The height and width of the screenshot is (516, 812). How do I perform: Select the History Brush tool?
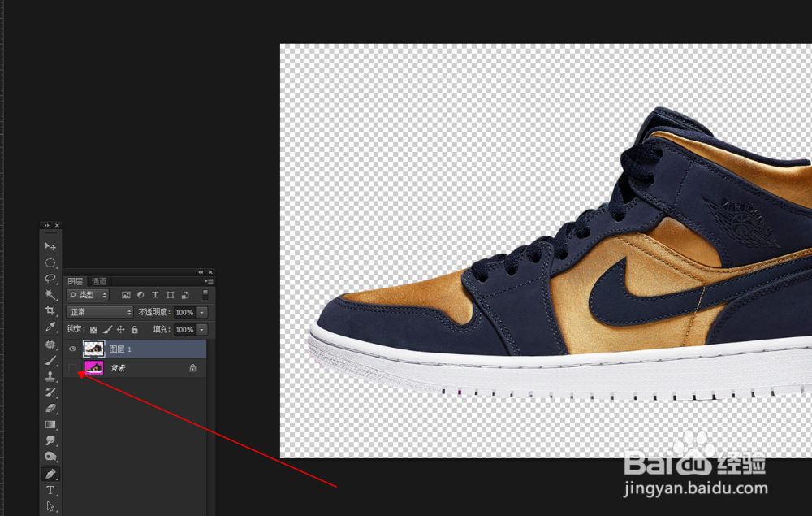click(x=50, y=392)
